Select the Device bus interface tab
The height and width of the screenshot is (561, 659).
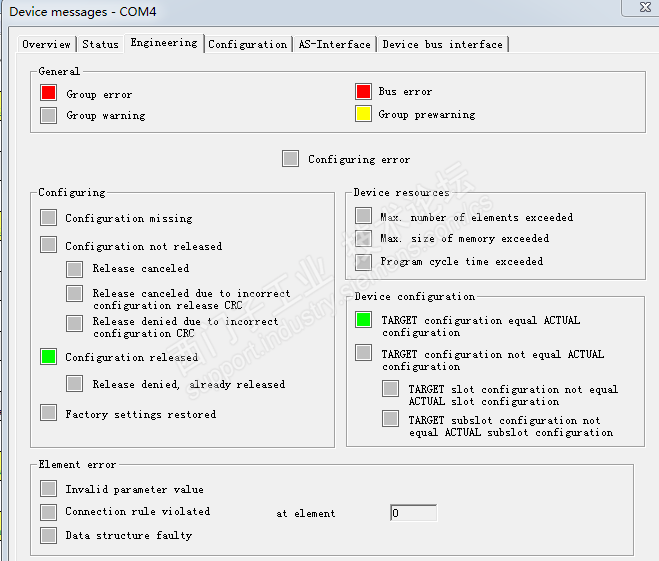[442, 44]
